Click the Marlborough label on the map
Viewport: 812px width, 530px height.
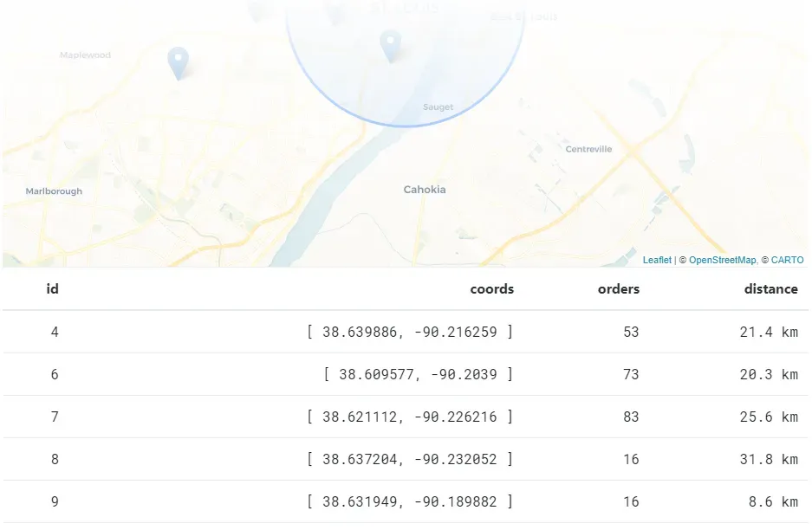click(x=54, y=191)
